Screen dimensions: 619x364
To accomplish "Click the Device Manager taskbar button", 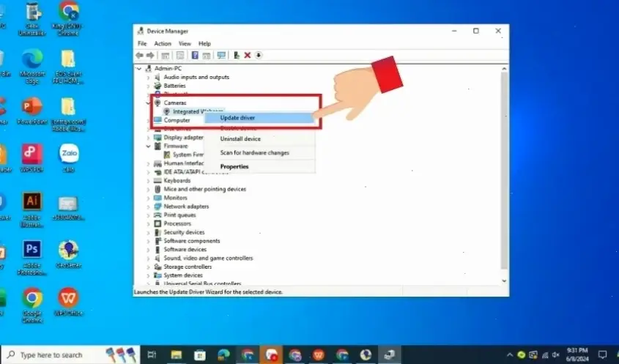I will point(389,354).
